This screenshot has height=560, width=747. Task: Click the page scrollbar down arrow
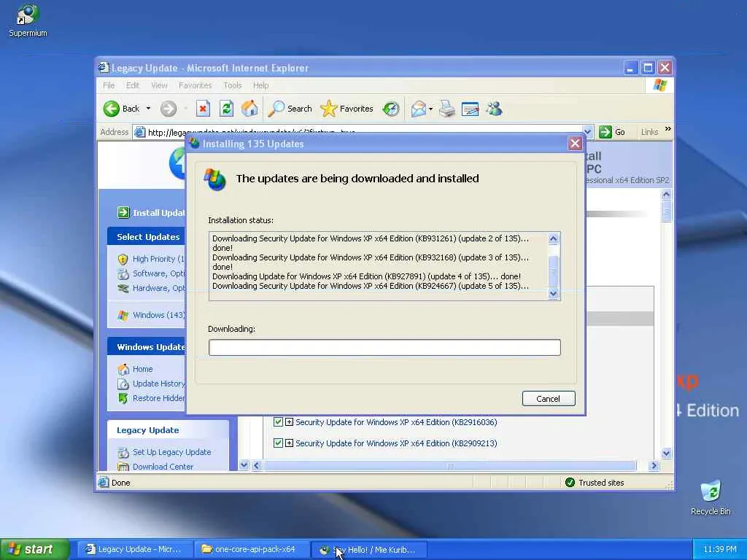coord(667,453)
